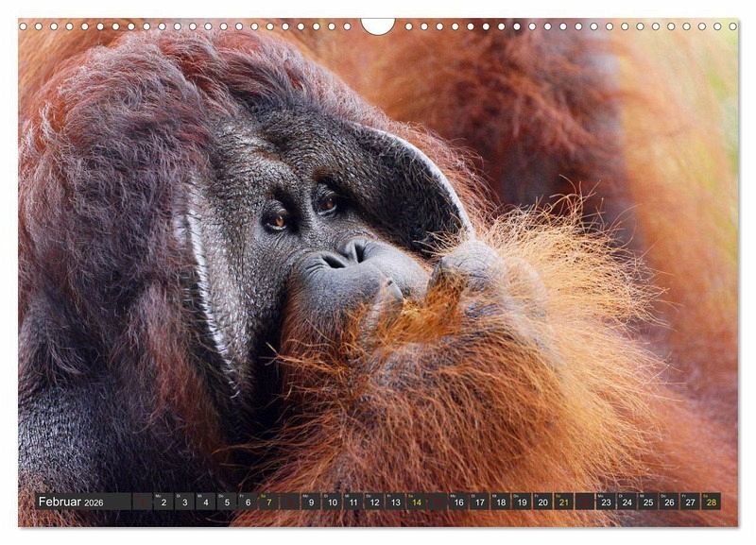The height and width of the screenshot is (545, 756).
Task: Click the calendar hanging notch at top
Action: [x=378, y=26]
